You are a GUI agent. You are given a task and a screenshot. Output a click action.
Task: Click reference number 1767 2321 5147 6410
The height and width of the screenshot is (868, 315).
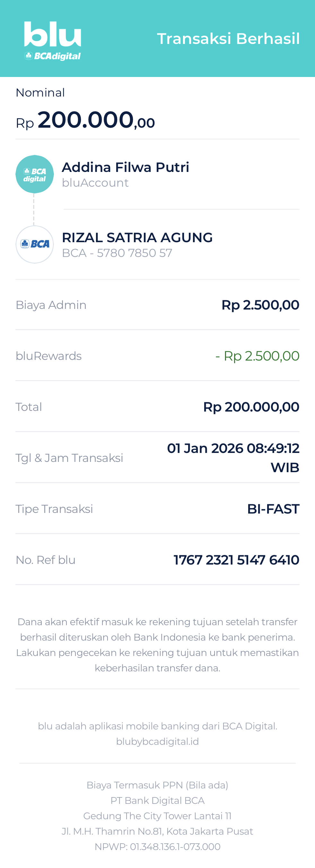click(236, 560)
